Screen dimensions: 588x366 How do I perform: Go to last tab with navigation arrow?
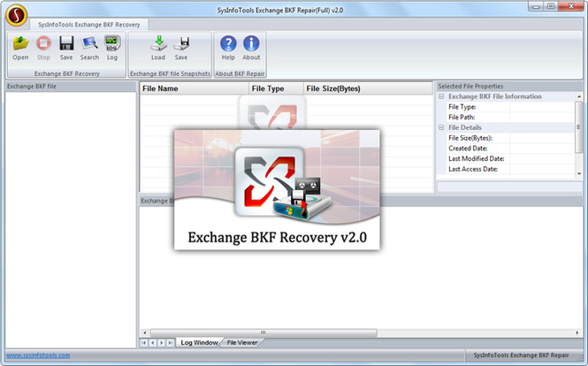tap(171, 343)
